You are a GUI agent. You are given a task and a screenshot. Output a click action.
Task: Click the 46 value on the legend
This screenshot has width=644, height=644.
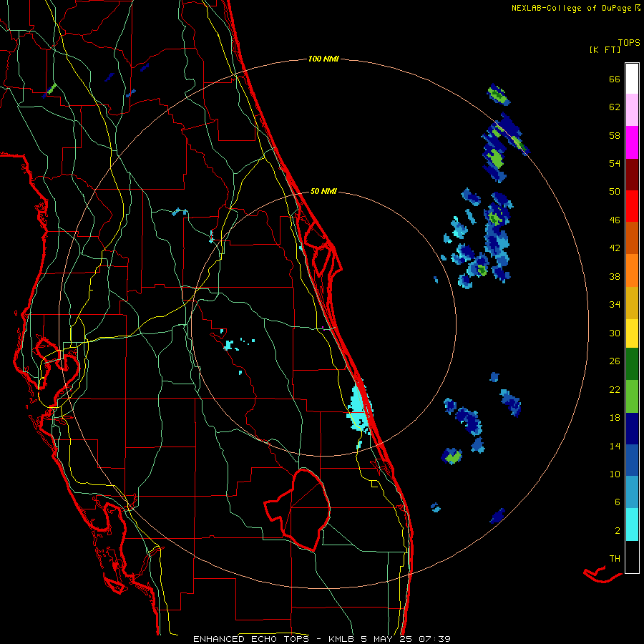click(x=615, y=220)
